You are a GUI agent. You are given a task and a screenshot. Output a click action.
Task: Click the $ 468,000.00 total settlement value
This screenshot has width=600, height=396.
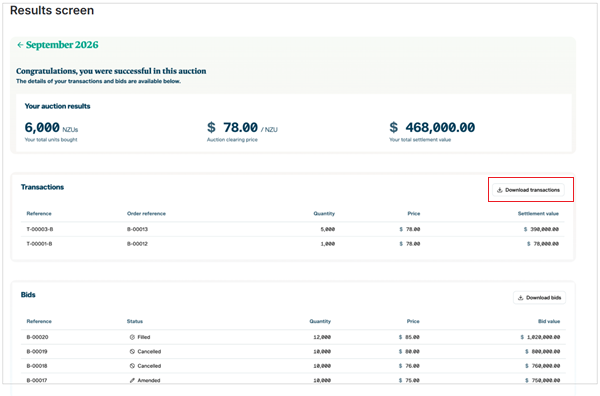[x=432, y=127]
